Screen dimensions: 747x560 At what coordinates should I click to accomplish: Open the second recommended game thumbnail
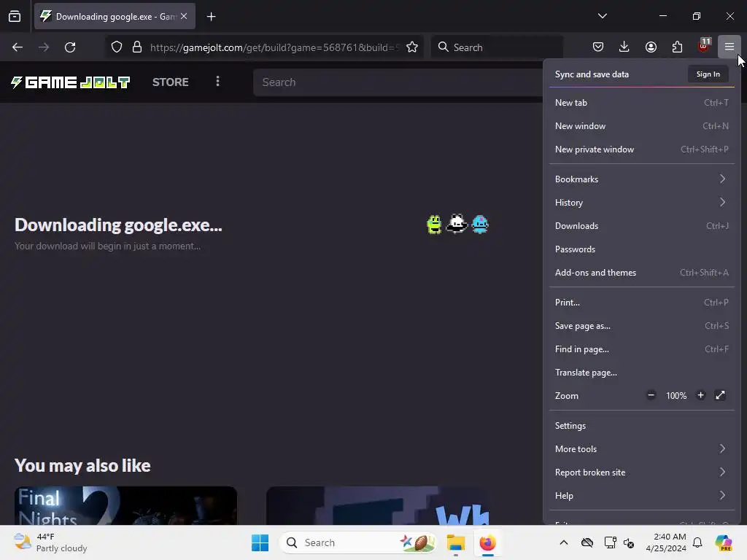click(x=377, y=506)
